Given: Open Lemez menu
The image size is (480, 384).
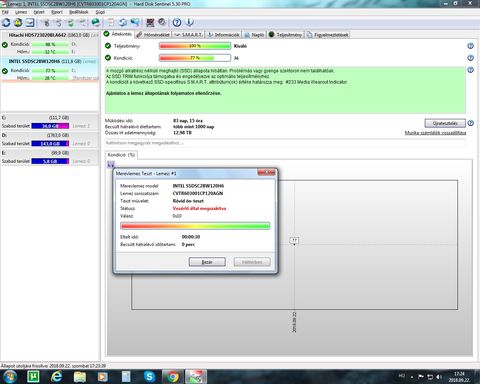Looking at the screenshot, I should (x=21, y=12).
